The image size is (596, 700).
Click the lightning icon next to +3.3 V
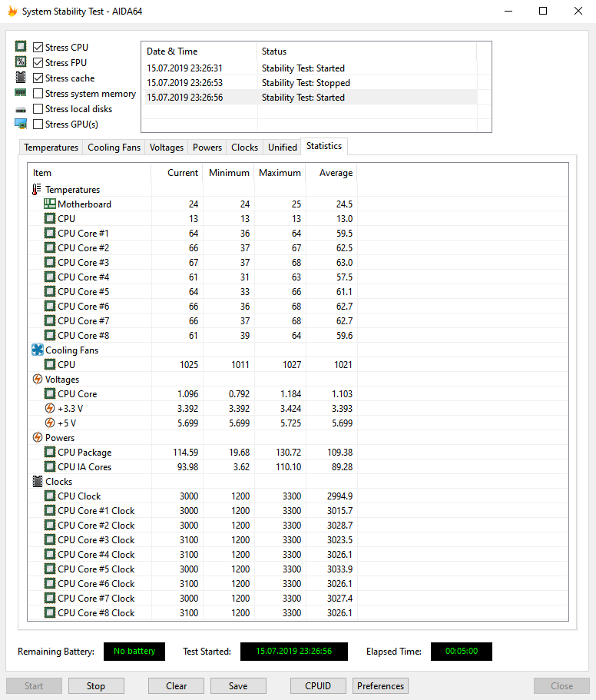coord(50,409)
